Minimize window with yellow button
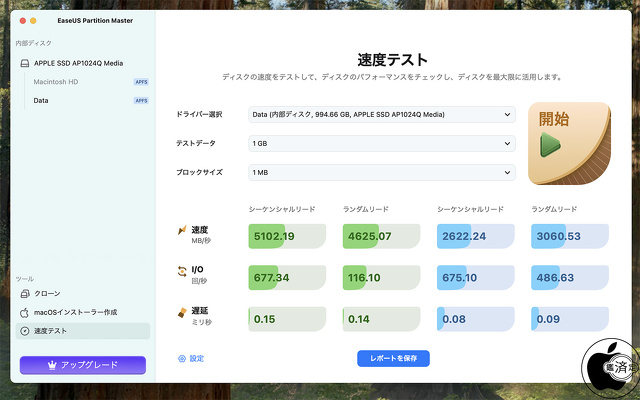Screen dimensions: 640x400 (33, 21)
